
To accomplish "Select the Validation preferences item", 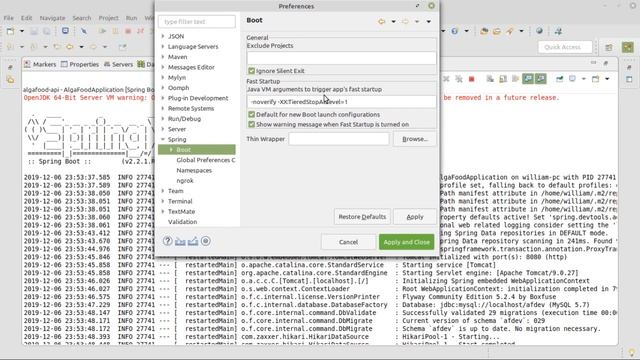I will [182, 222].
